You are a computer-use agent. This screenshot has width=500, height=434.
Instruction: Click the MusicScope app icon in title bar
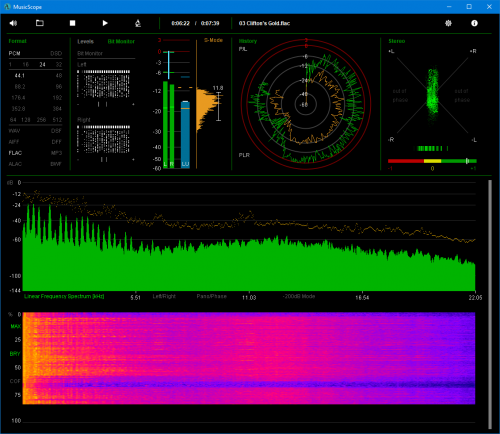pos(7,7)
